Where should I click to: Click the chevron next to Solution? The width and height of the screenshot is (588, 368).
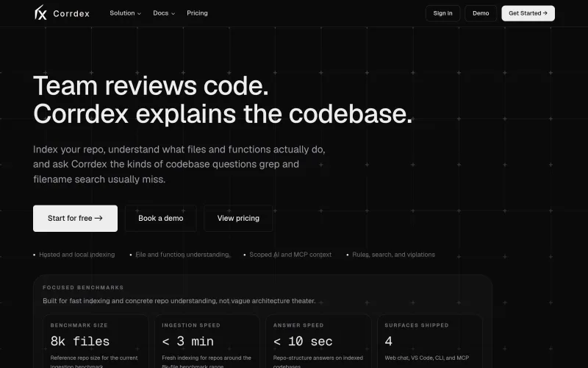point(139,13)
